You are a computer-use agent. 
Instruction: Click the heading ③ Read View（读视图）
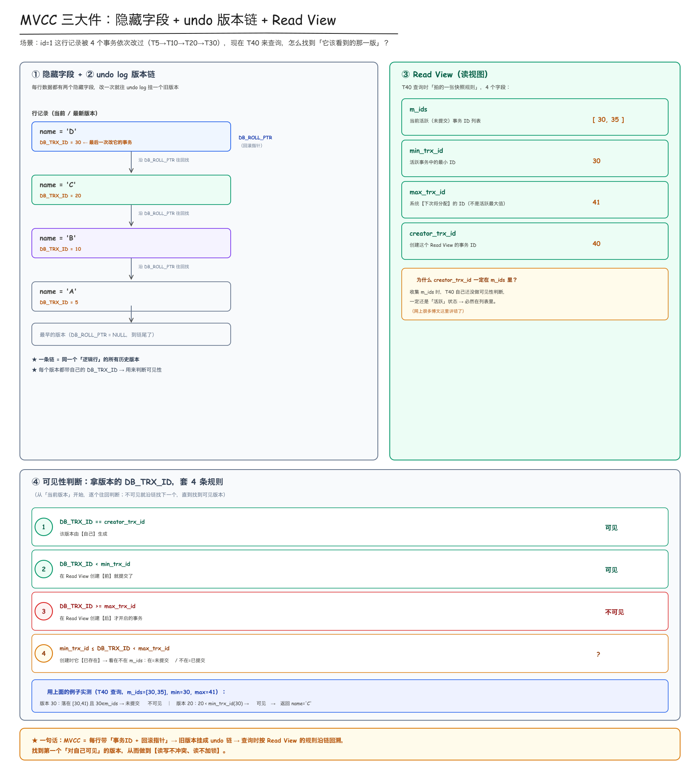pos(445,74)
